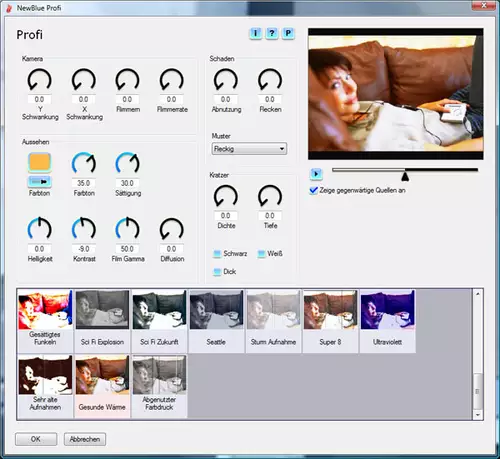This screenshot has width=500, height=459.
Task: Click the Flecken knob
Action: point(270,80)
